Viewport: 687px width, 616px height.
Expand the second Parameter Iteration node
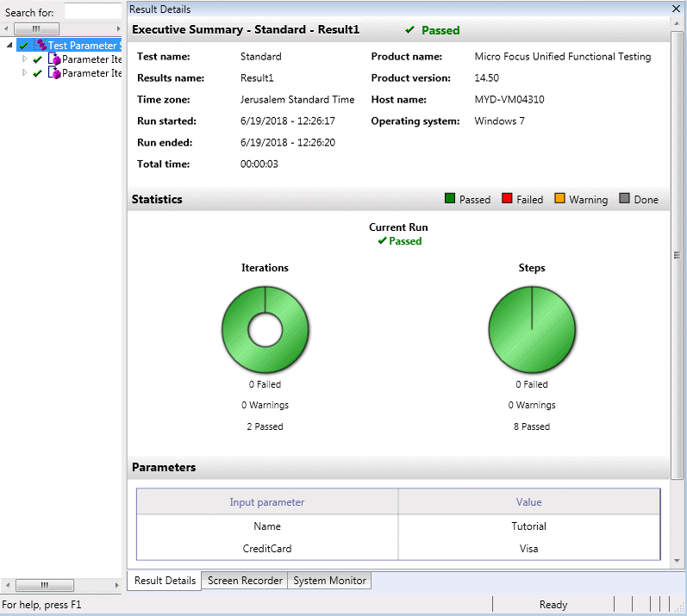click(25, 73)
